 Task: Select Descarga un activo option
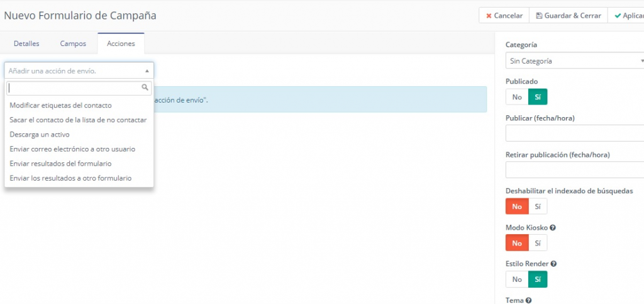pyautogui.click(x=40, y=134)
